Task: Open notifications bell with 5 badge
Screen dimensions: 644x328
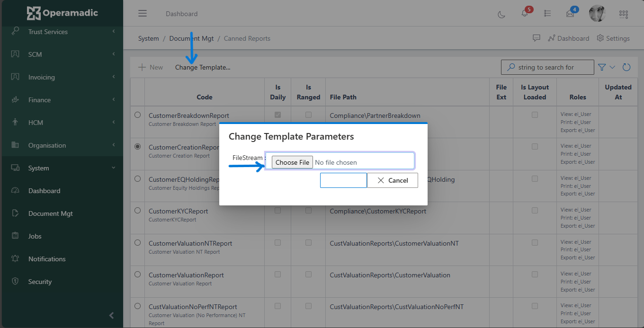Action: pyautogui.click(x=525, y=13)
